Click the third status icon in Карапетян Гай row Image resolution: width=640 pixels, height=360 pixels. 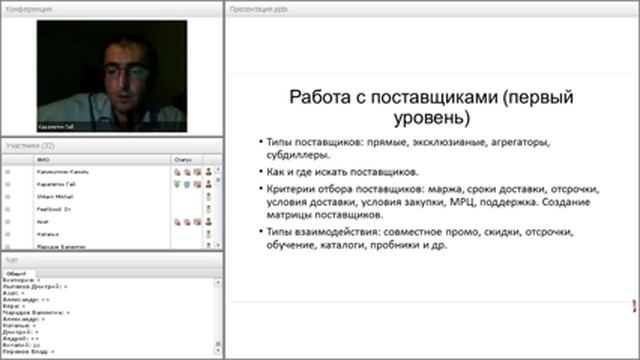[197, 184]
